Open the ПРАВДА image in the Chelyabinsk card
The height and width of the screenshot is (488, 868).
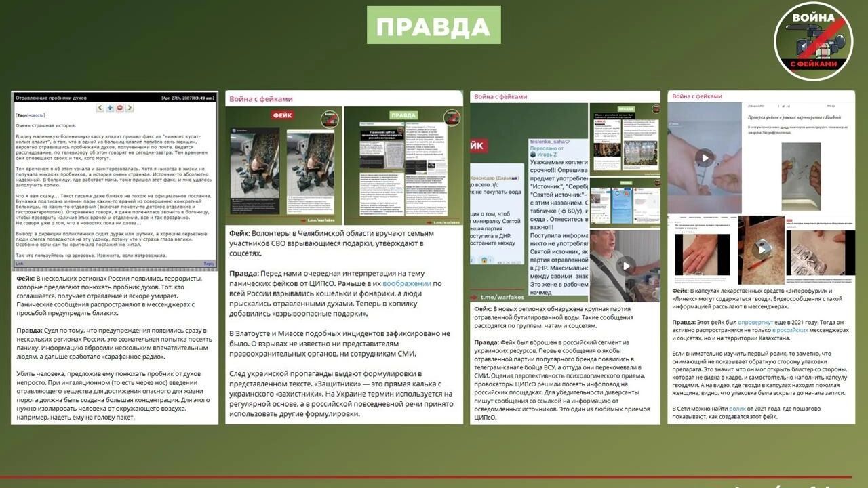(x=403, y=166)
